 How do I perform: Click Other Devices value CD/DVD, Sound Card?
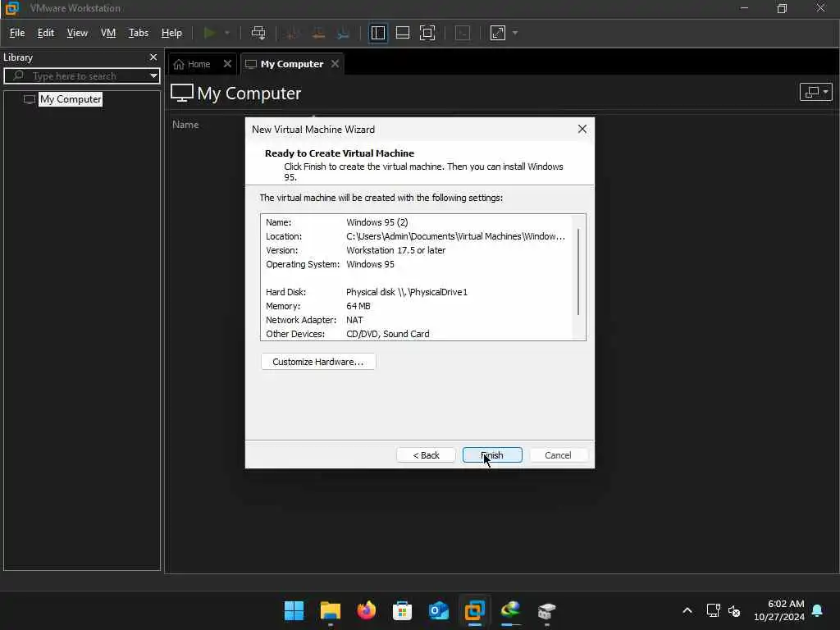click(388, 334)
